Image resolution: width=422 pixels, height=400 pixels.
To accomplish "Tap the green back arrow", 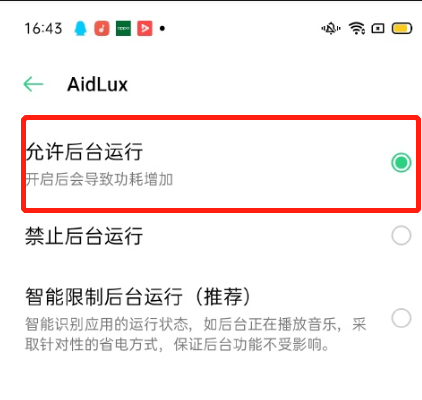I will [x=33, y=84].
